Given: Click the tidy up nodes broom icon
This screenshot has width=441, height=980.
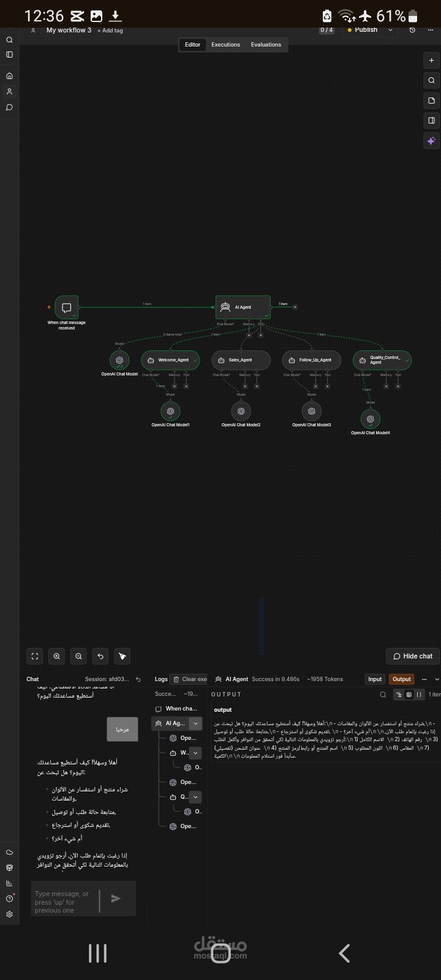Looking at the screenshot, I should [x=123, y=656].
